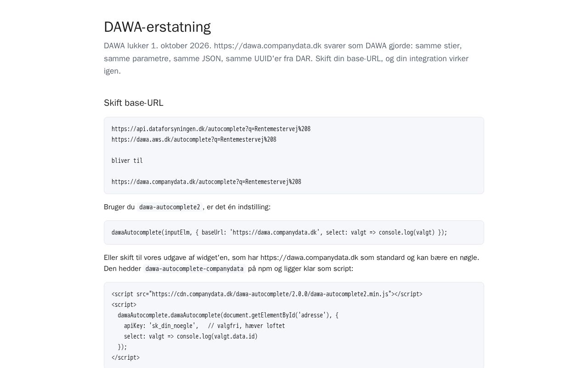Click the document.getElementById('adresse') code line
The height and width of the screenshot is (368, 588).
pyautogui.click(x=228, y=316)
